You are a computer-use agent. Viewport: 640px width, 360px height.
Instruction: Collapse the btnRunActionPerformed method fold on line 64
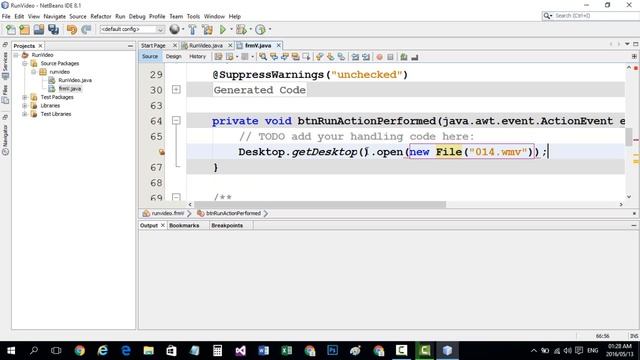click(x=176, y=120)
